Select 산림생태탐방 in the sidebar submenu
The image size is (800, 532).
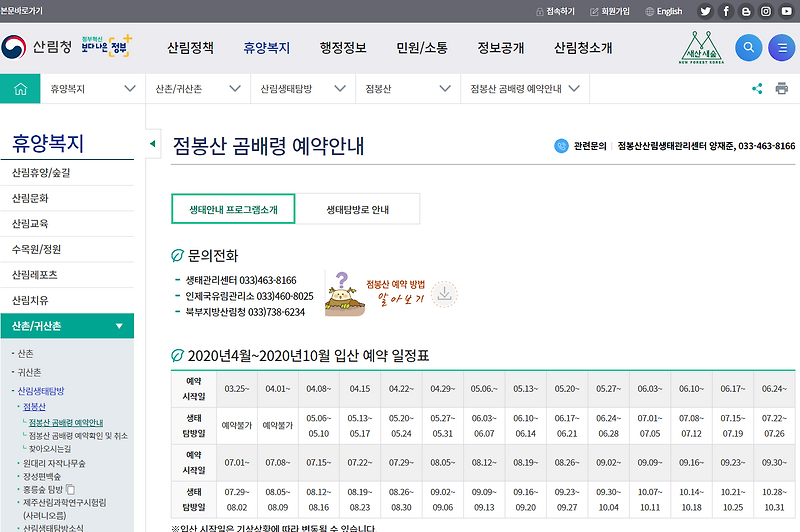41,391
